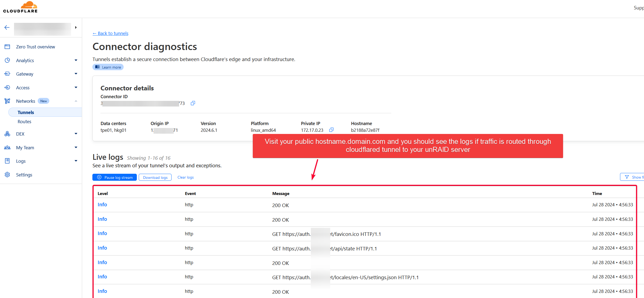Image resolution: width=644 pixels, height=298 pixels.
Task: Expand the DEX menu chevron
Action: 76,134
